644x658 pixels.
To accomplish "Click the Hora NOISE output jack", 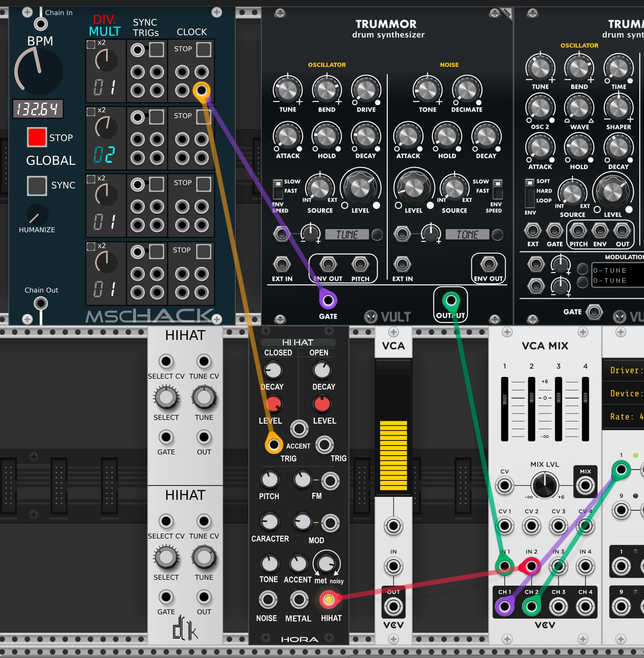I will click(x=268, y=600).
